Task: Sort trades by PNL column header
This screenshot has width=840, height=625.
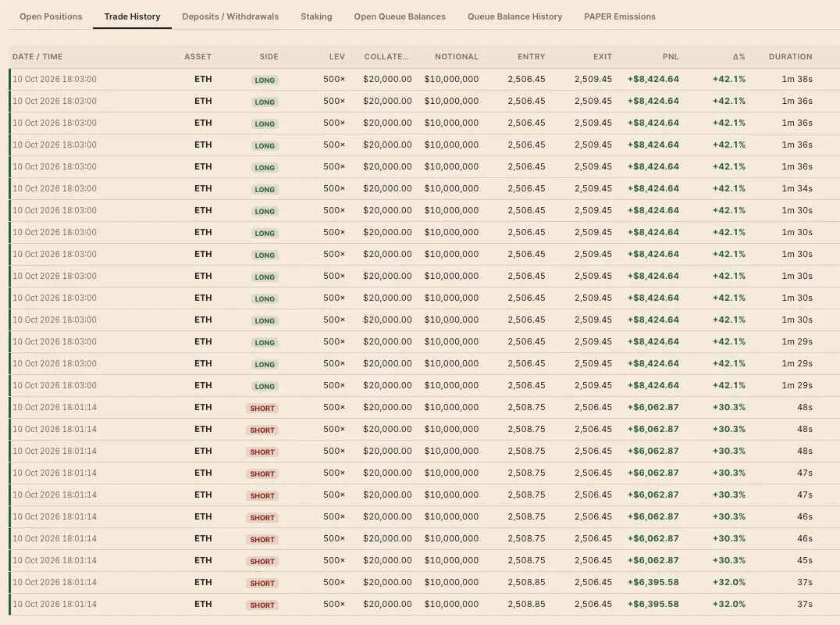Action: pos(670,57)
